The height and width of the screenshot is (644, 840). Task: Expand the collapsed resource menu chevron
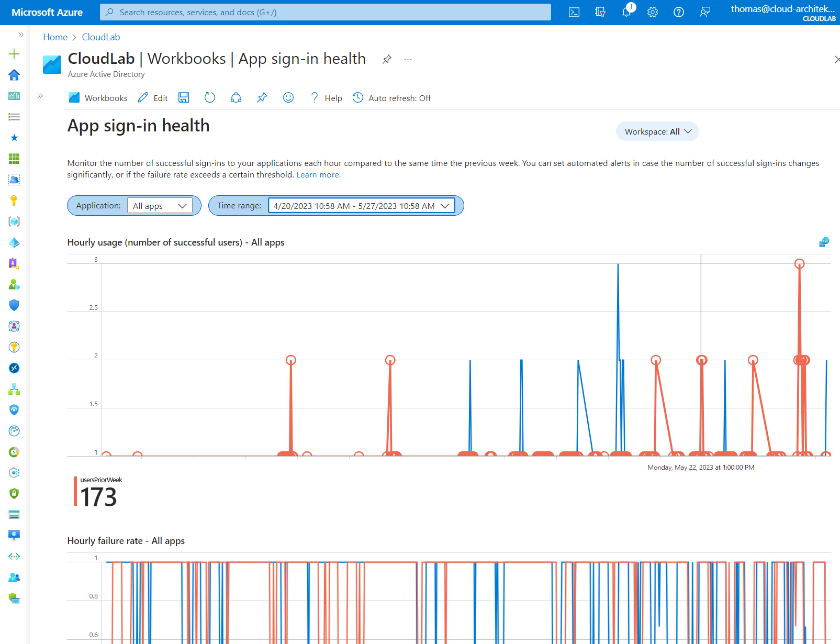[40, 96]
